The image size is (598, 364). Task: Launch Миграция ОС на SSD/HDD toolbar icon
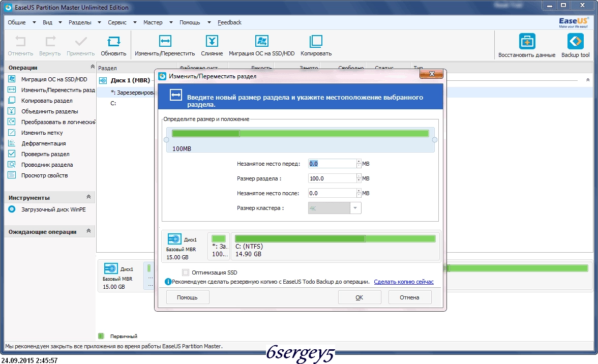[261, 41]
